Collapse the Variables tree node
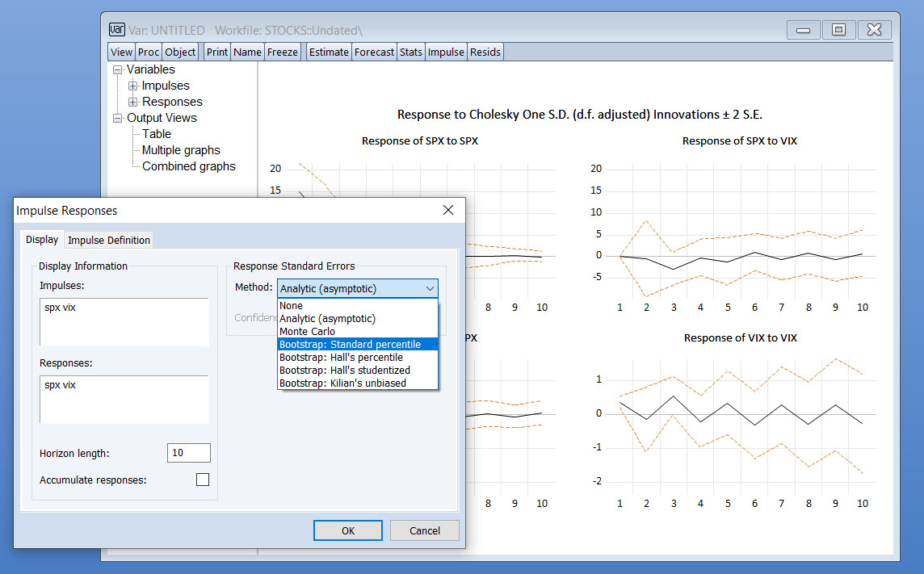The image size is (924, 574). [x=118, y=69]
